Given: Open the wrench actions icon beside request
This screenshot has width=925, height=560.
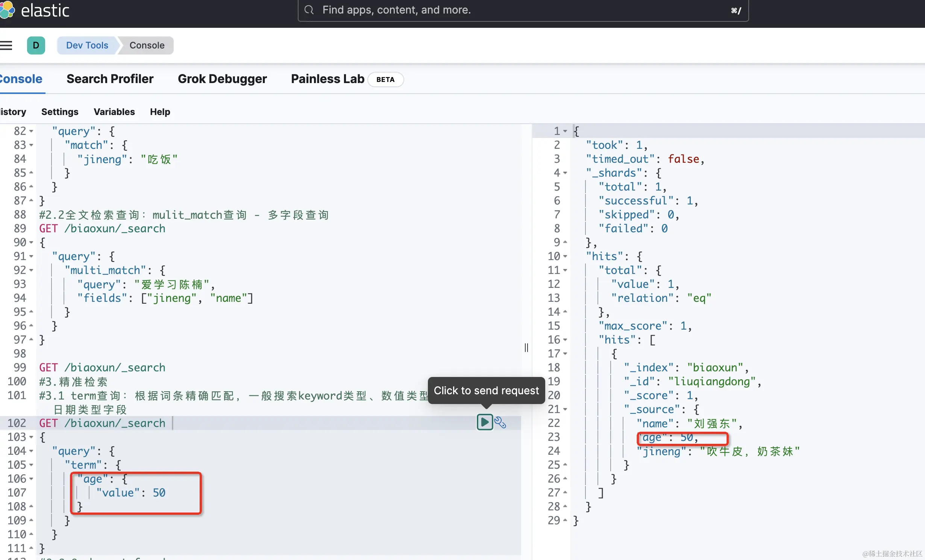Looking at the screenshot, I should (500, 422).
